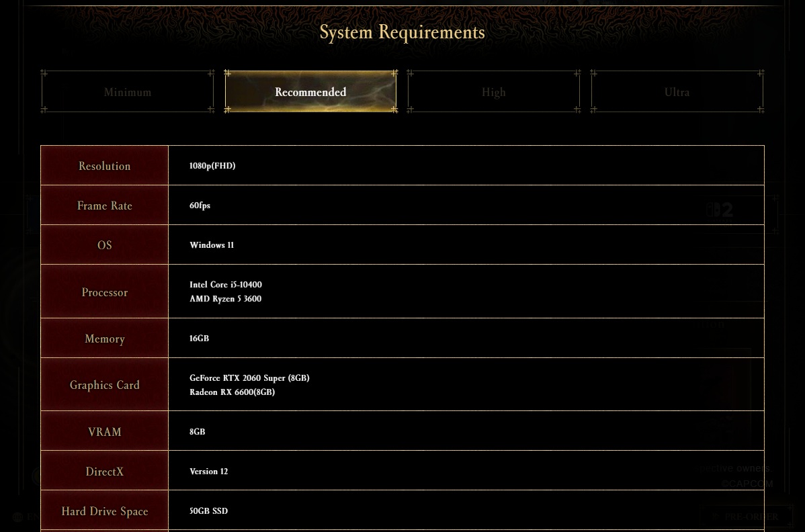The image size is (805, 532).
Task: Select the Windows 11 value
Action: pos(212,245)
